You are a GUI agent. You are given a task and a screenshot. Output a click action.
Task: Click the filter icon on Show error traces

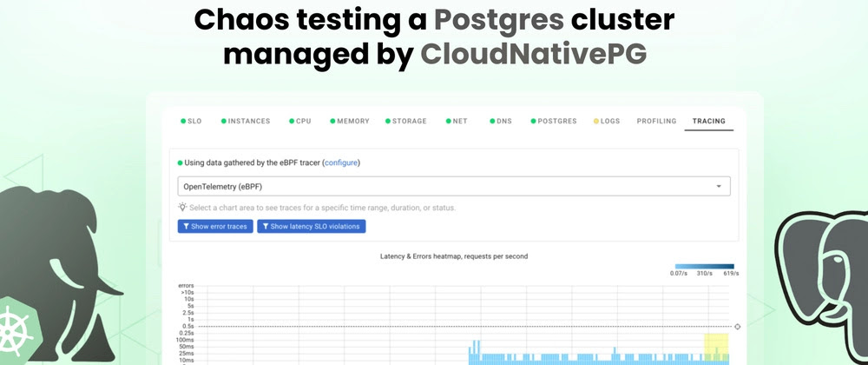185,226
